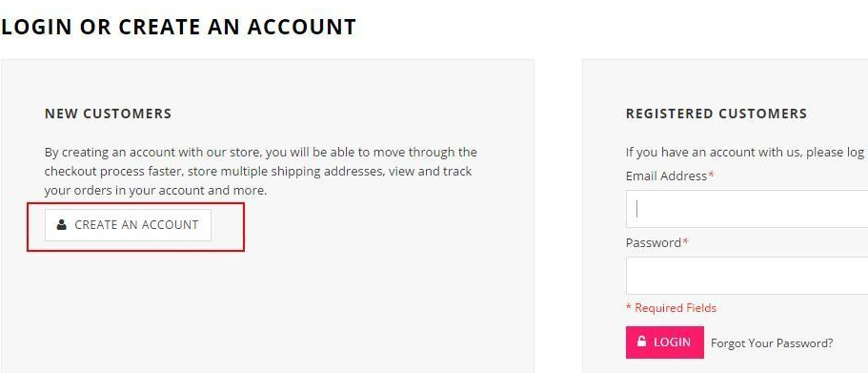Click the Login or Create an Account title
This screenshot has height=373, width=868.
coord(178,27)
